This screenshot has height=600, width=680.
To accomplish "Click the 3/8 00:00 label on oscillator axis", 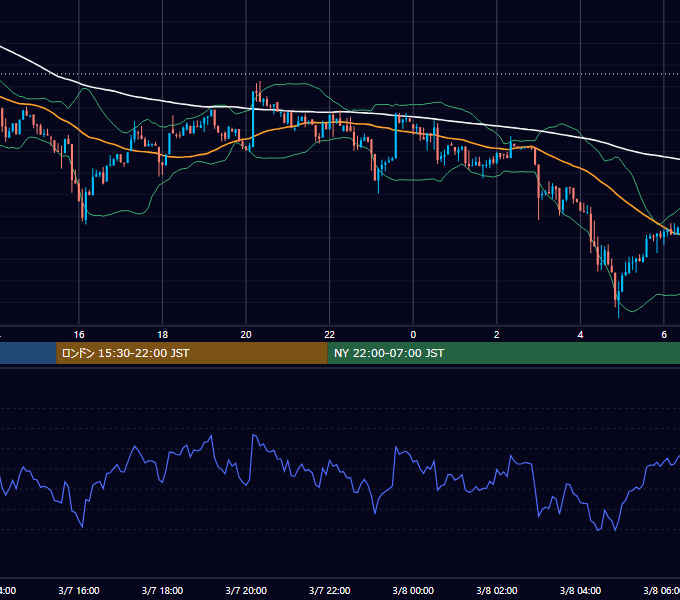I will coord(413,590).
